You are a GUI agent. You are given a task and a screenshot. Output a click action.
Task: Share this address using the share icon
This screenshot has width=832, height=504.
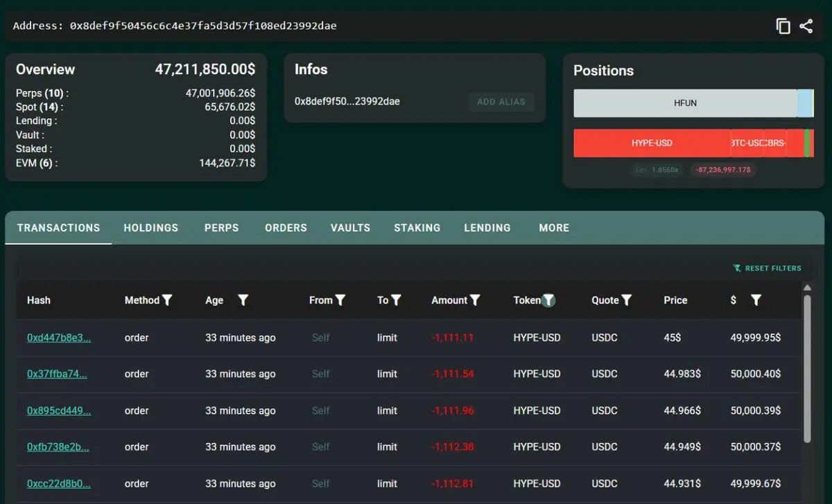click(x=806, y=26)
